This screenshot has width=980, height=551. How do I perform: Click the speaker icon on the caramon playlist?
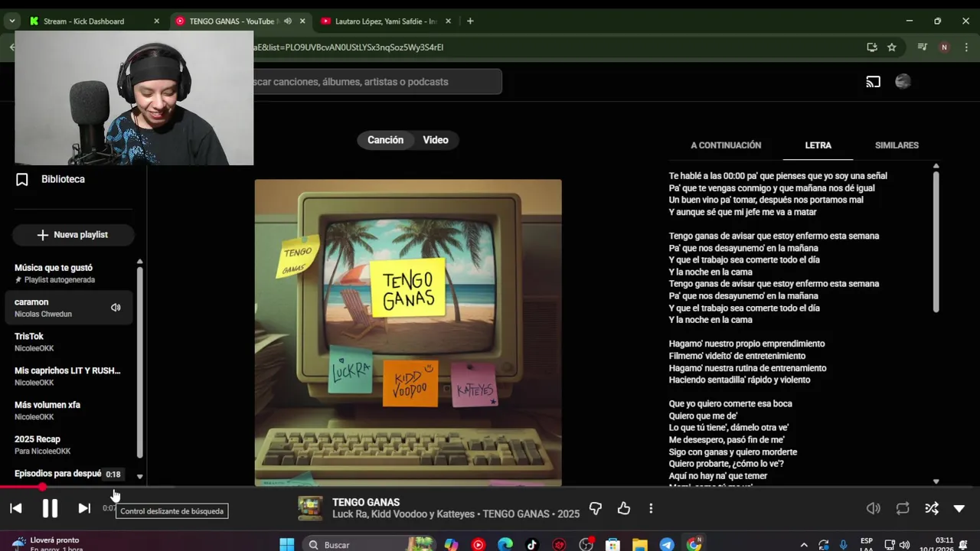click(x=116, y=308)
